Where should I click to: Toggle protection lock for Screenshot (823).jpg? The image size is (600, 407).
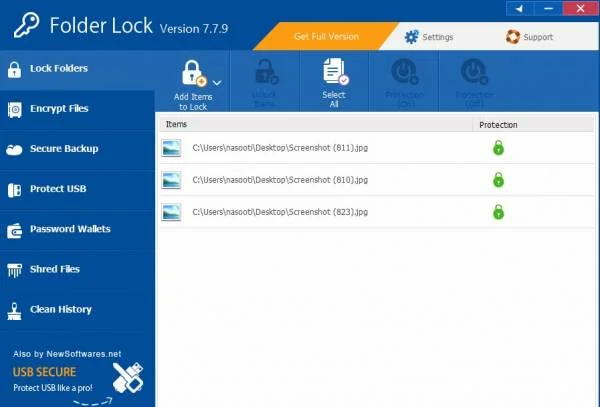pyautogui.click(x=498, y=212)
